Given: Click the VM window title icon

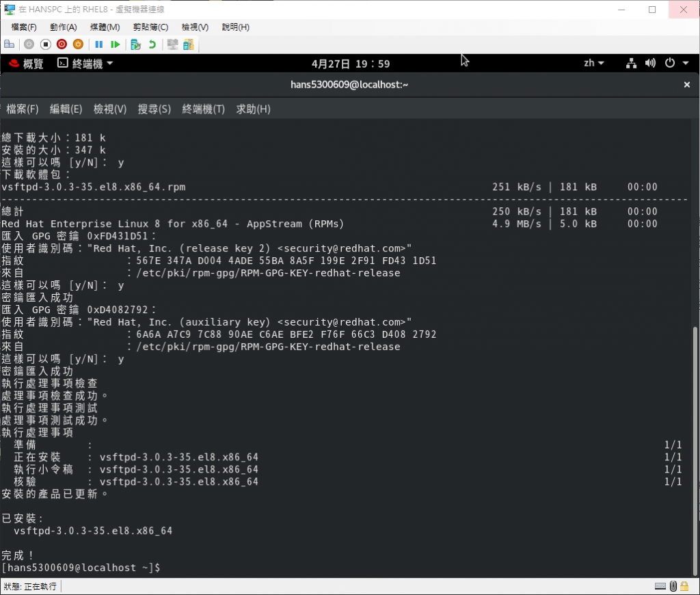Looking at the screenshot, I should tap(10, 10).
